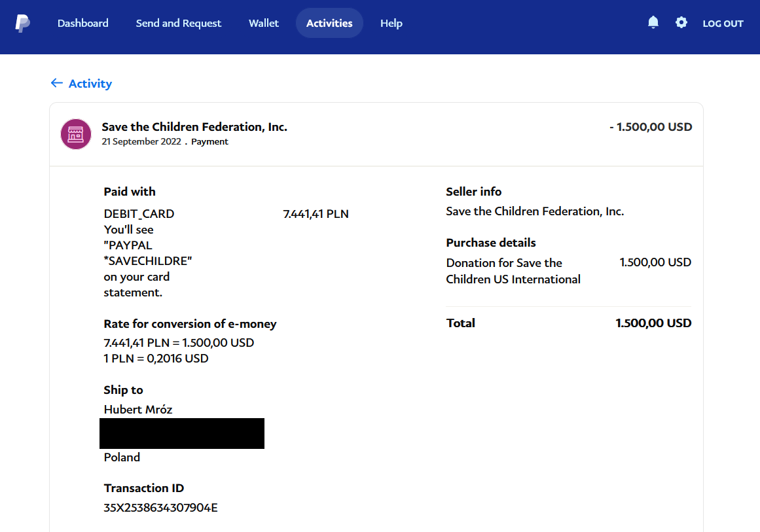Click the date 21 September 2022
The height and width of the screenshot is (532, 760).
[x=141, y=141]
